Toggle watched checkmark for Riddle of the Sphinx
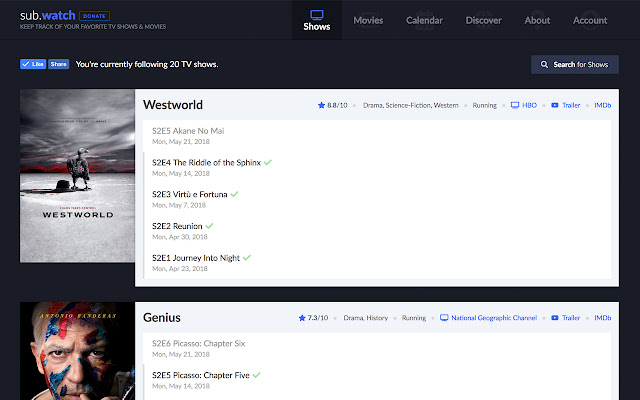The width and height of the screenshot is (640, 400). [268, 162]
